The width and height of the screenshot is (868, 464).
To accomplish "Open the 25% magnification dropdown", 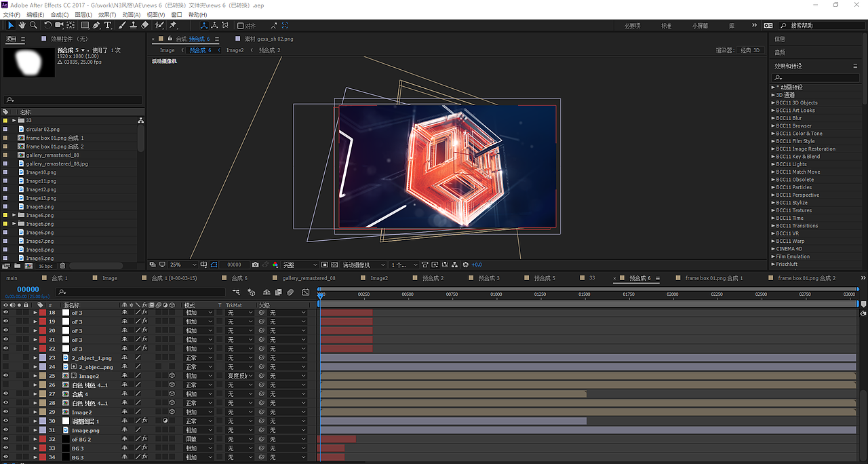I will (183, 265).
